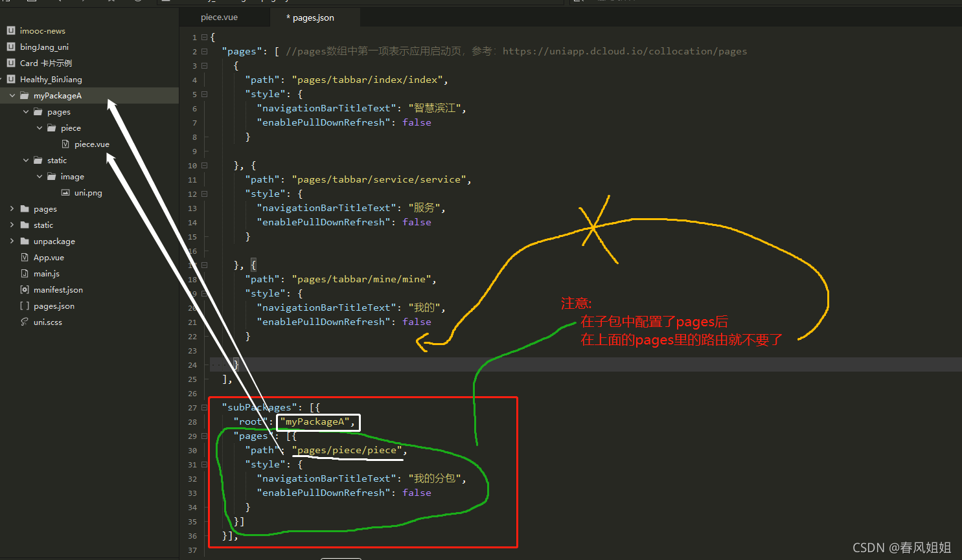Fold the subPackages block at line 27
The height and width of the screenshot is (560, 962).
click(204, 408)
